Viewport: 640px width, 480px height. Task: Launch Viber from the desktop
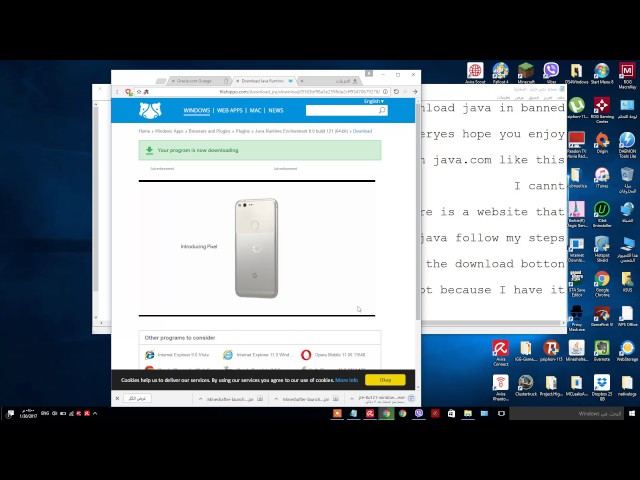click(x=551, y=73)
